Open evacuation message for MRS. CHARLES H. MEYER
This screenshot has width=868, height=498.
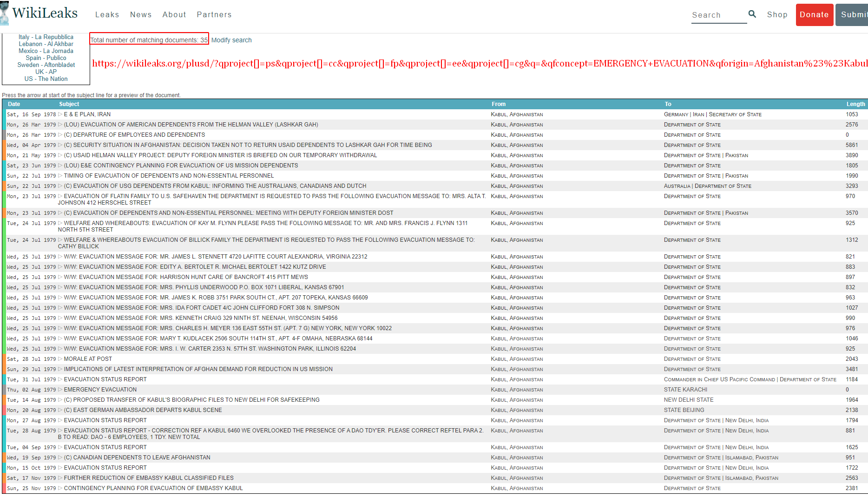228,328
